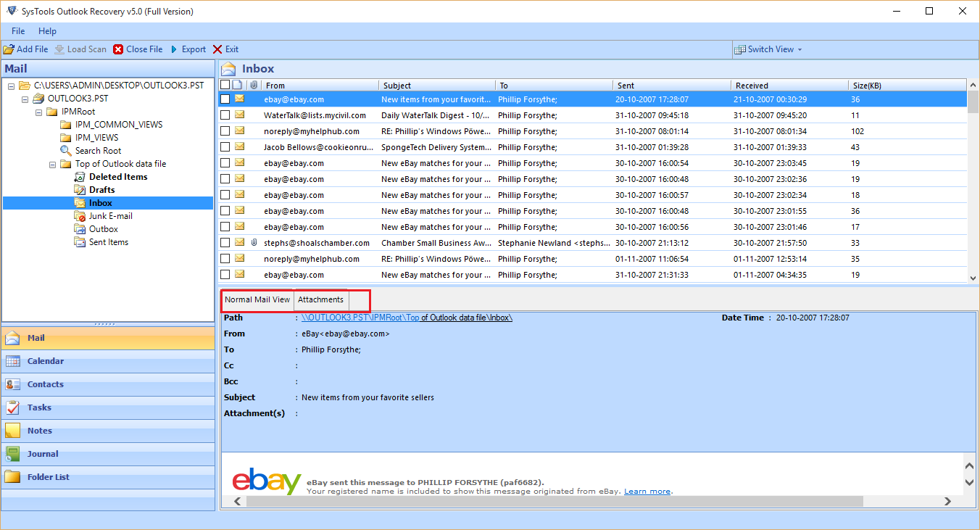Screen dimensions: 980x530
Task: Switch to Normal Mail View tab
Action: 257,299
